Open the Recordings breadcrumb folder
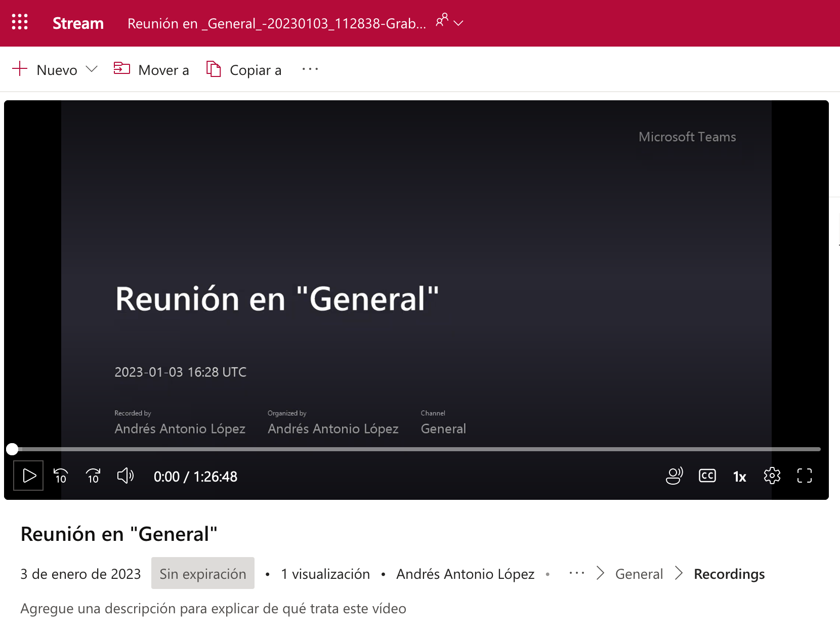This screenshot has height=631, width=840. point(729,574)
